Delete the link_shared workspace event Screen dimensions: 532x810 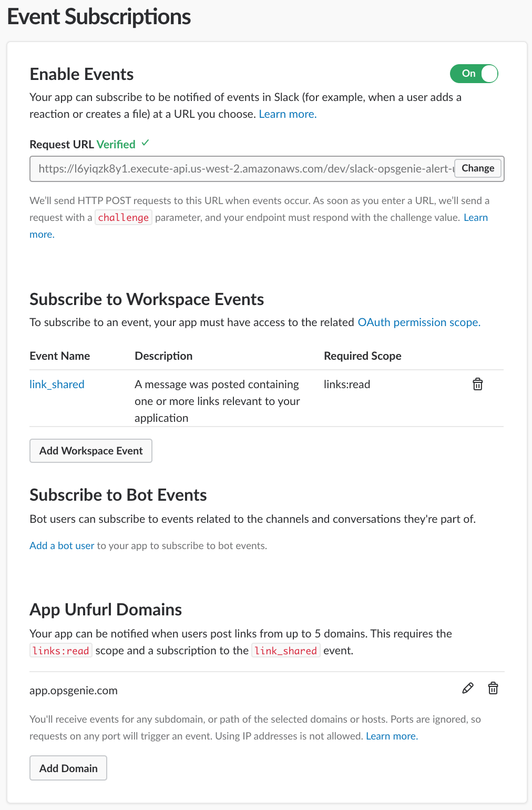[x=477, y=384]
